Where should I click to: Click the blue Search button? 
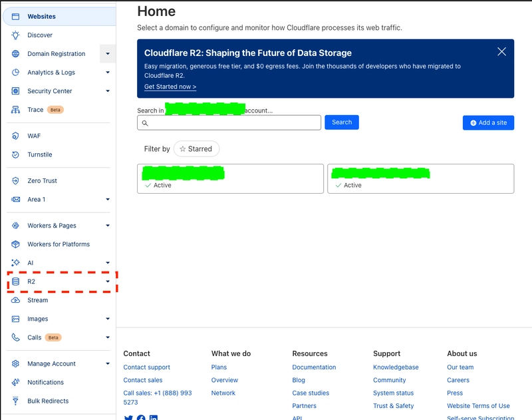click(x=342, y=122)
